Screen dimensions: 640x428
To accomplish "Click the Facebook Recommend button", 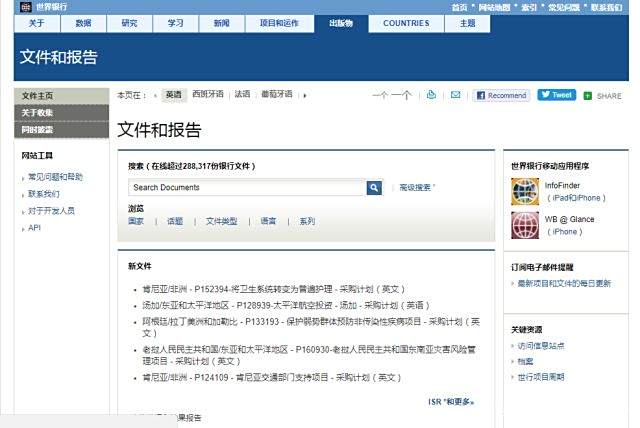I will tap(501, 95).
